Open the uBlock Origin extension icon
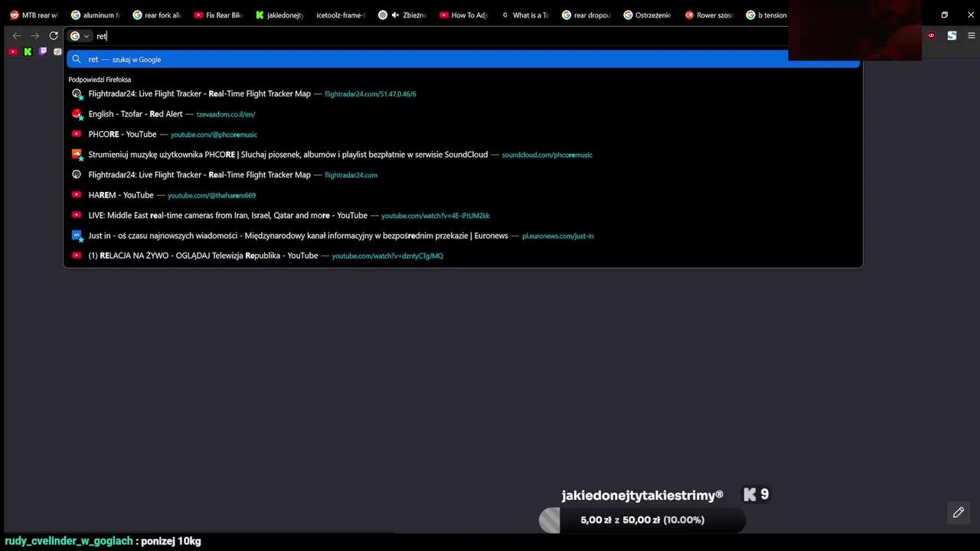Image resolution: width=980 pixels, height=551 pixels. point(932,36)
